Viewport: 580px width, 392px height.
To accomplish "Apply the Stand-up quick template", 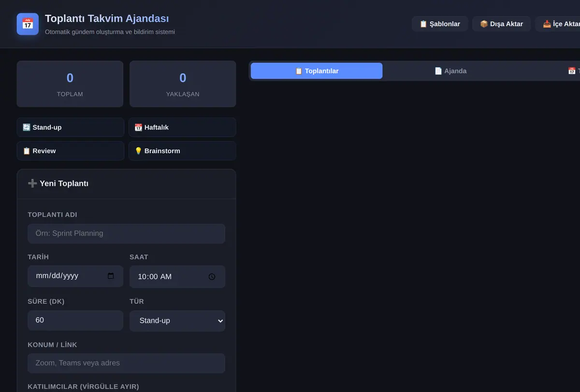I will click(71, 127).
